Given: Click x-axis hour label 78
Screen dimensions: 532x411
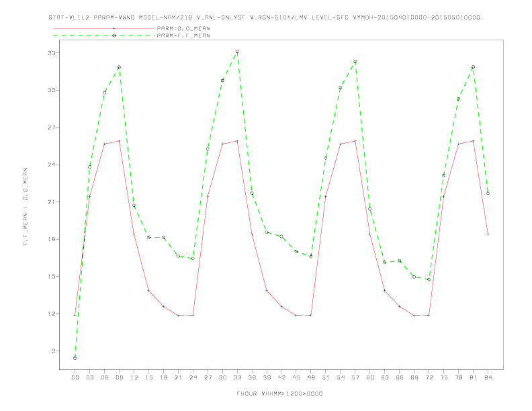Looking at the screenshot, I should (x=458, y=377).
